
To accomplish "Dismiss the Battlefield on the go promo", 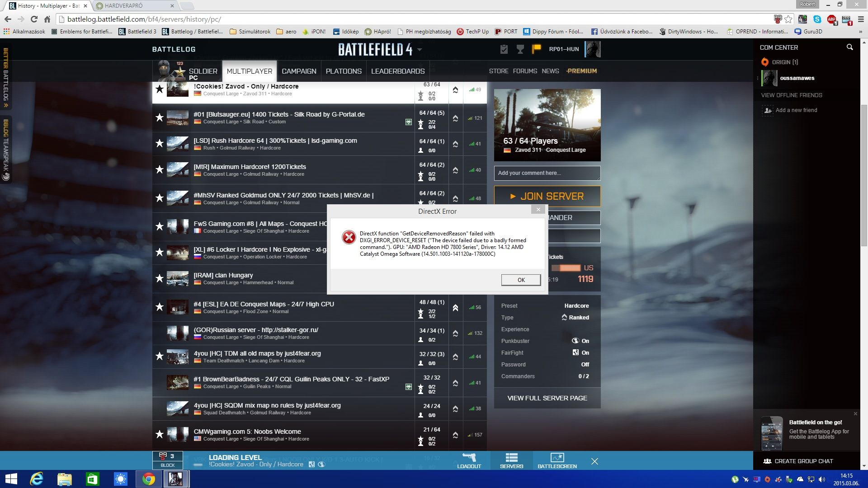I will (x=855, y=413).
